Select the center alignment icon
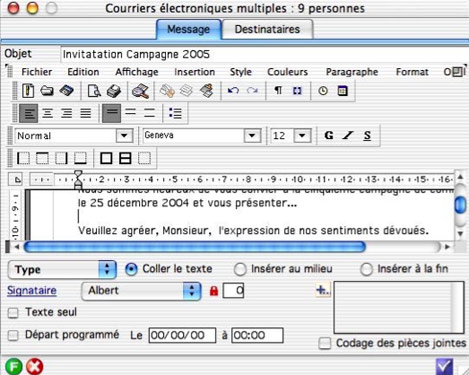This screenshot has width=469, height=375. coord(48,113)
